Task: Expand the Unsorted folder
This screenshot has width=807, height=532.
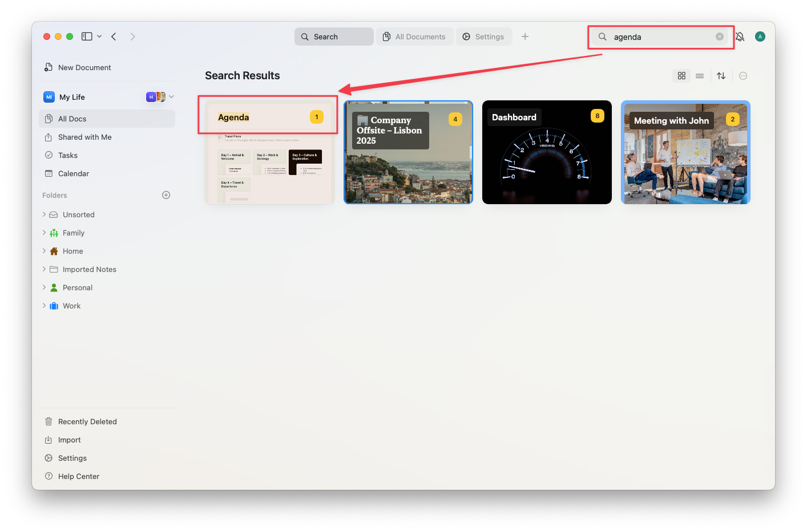Action: [x=44, y=214]
